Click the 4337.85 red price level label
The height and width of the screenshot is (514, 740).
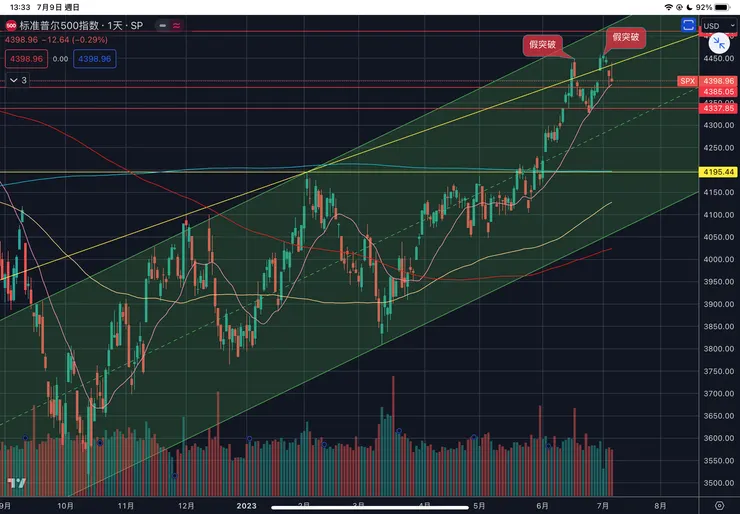coord(719,108)
